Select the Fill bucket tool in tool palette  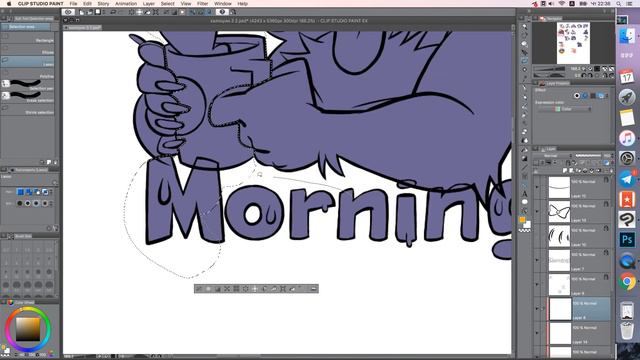(x=524, y=149)
